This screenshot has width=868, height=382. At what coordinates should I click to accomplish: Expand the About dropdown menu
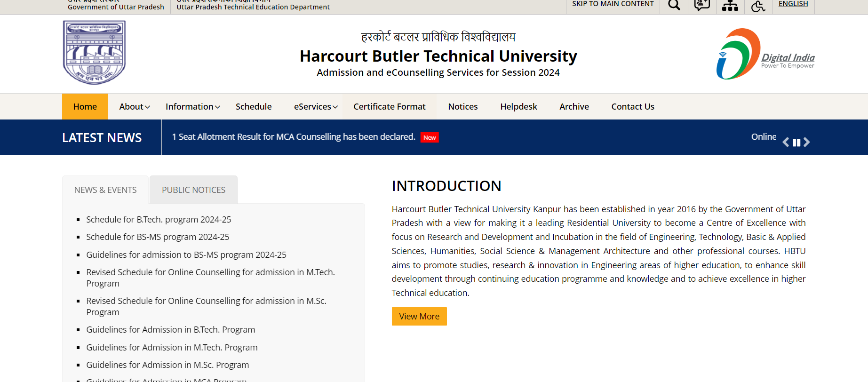tap(135, 106)
